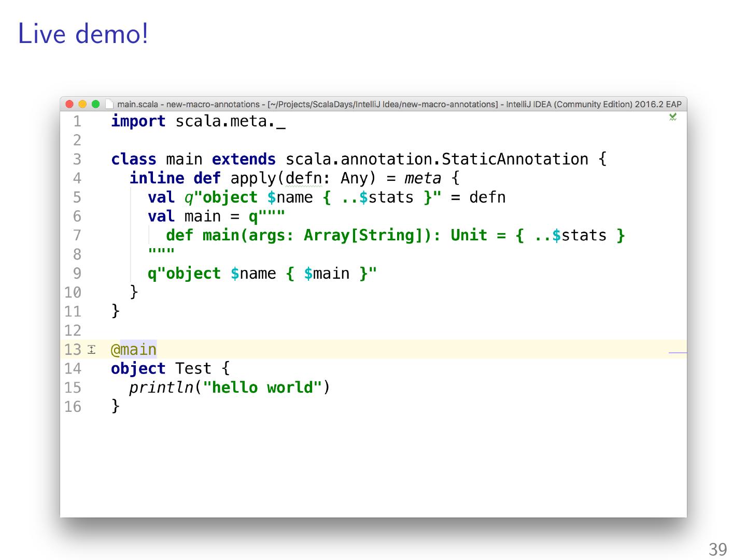
Task: Click the underlined 'defn' parameter on line 4
Action: [x=304, y=178]
